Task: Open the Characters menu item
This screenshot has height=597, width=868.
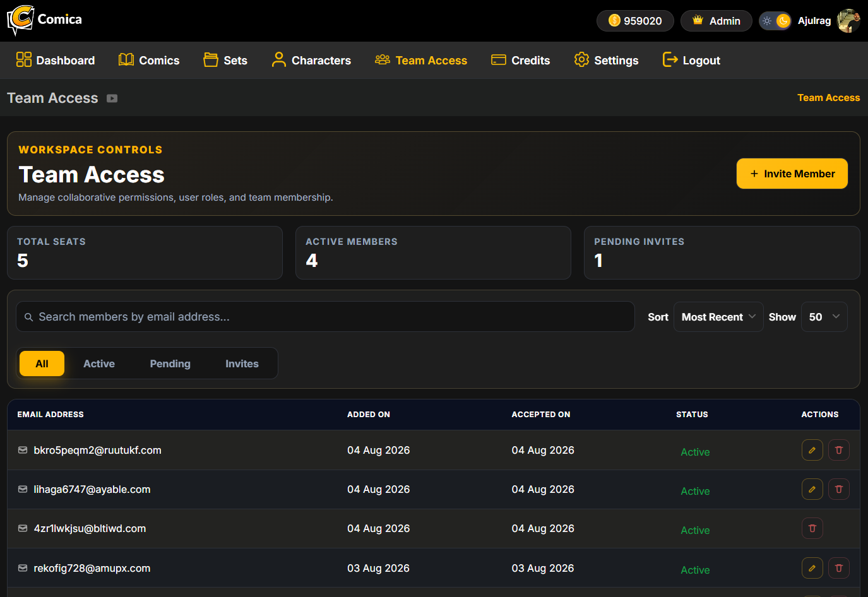Action: tap(311, 61)
